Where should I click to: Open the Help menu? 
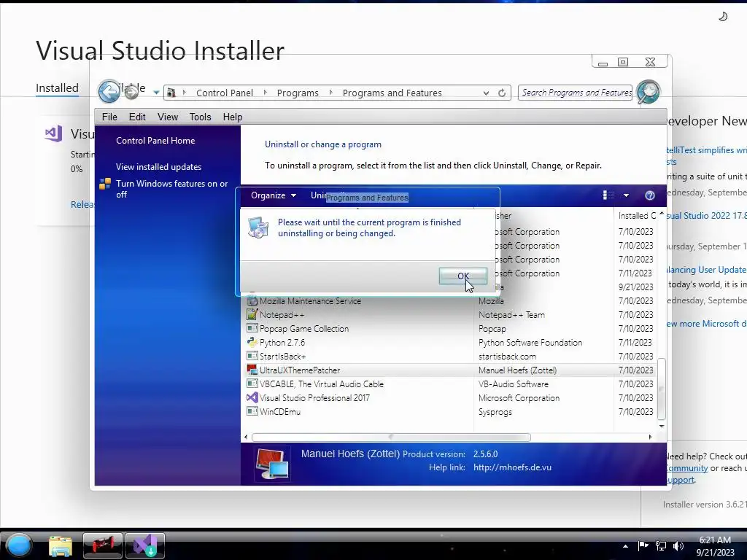click(x=233, y=117)
